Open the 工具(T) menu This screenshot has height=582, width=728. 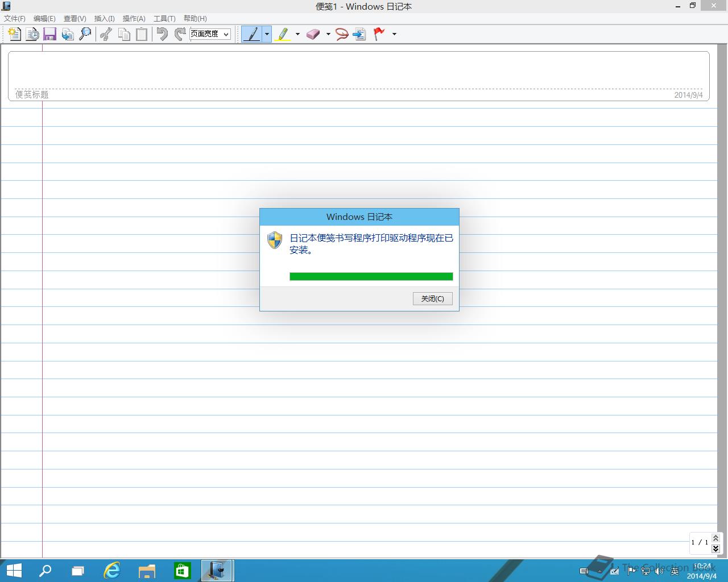pos(164,19)
